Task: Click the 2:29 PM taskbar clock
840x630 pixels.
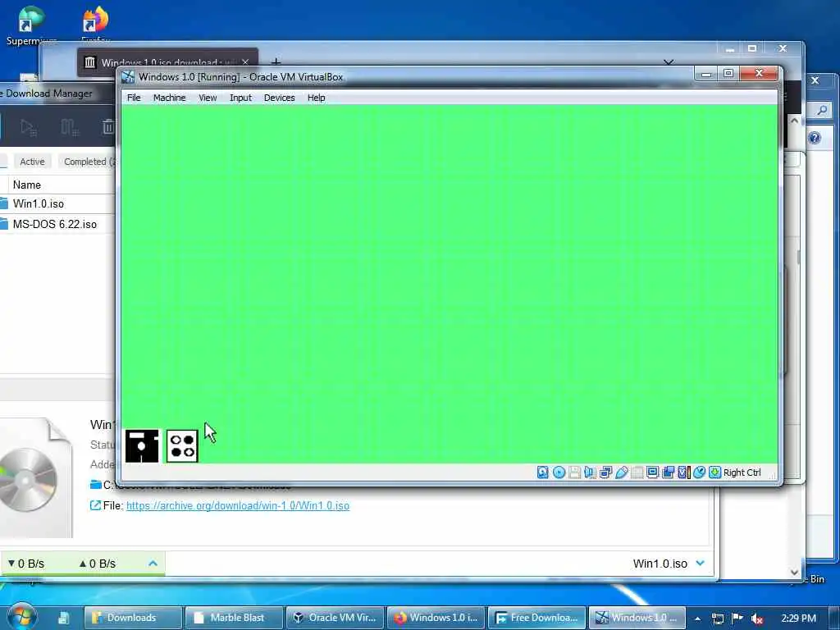Action: tap(799, 619)
